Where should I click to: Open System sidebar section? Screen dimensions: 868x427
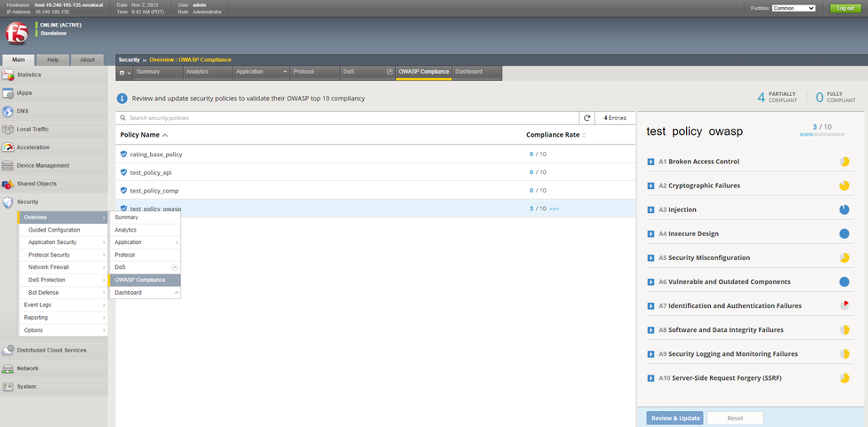click(x=54, y=386)
